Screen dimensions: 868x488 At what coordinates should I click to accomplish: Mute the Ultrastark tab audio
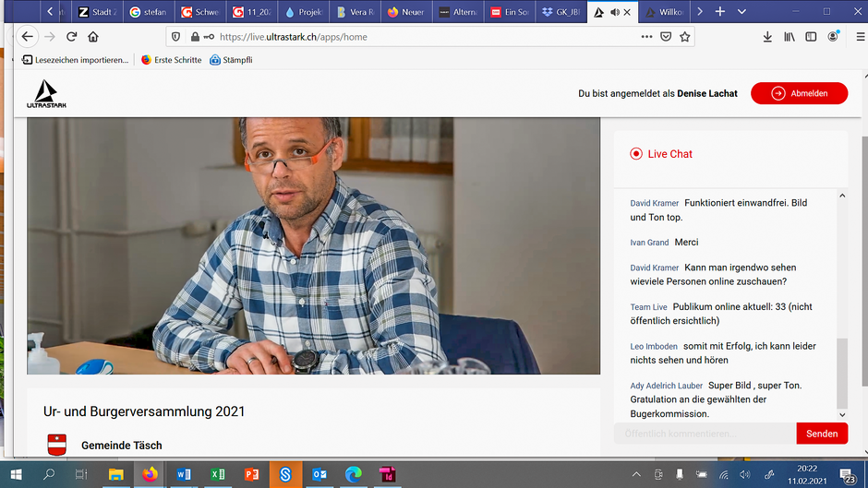614,12
